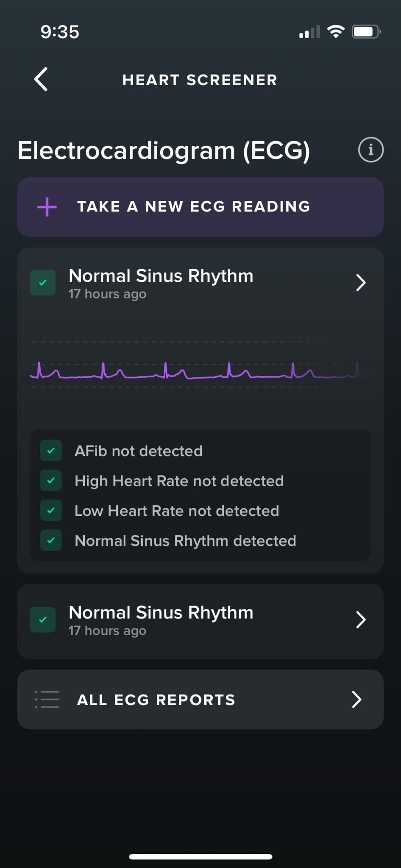Open All ECG Reports chevron

[357, 699]
